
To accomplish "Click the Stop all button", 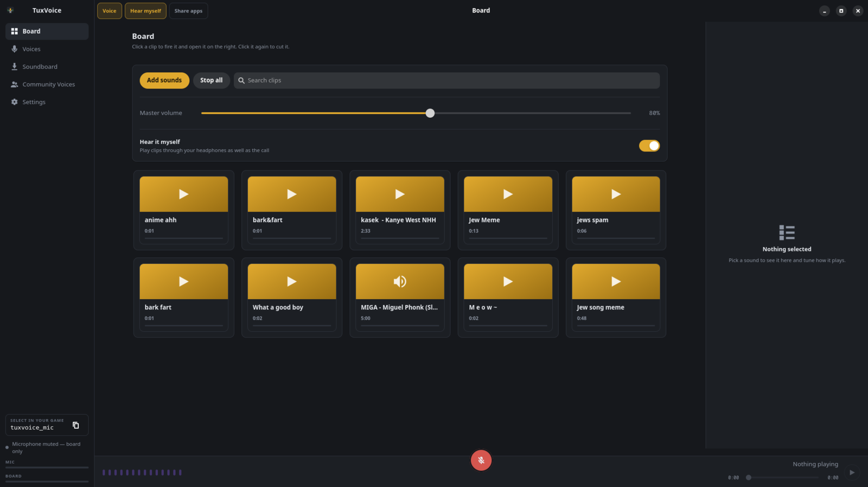I will pos(212,80).
